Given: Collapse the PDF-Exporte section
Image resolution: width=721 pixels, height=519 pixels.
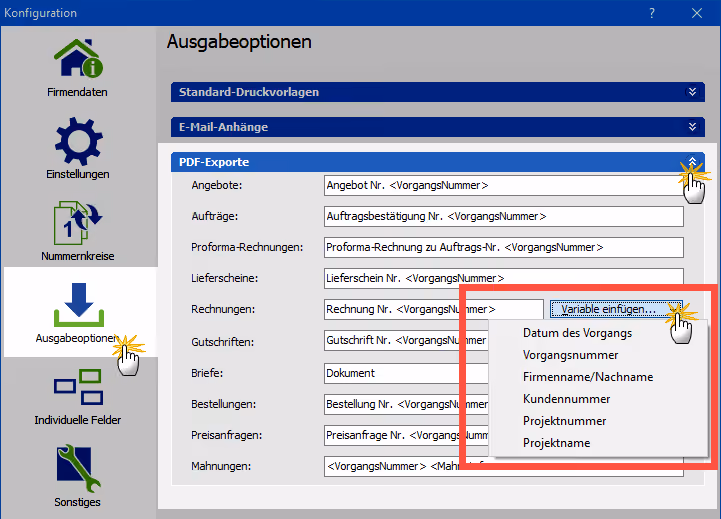Looking at the screenshot, I should [x=692, y=161].
